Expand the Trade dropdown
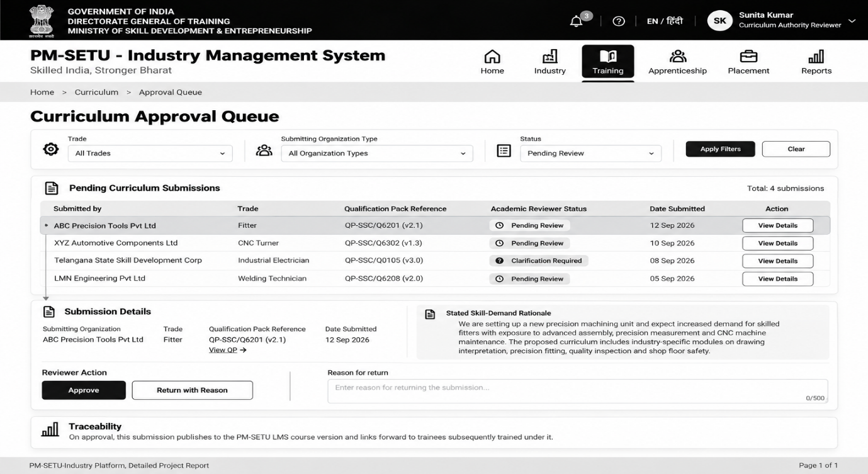The width and height of the screenshot is (868, 474). (150, 154)
